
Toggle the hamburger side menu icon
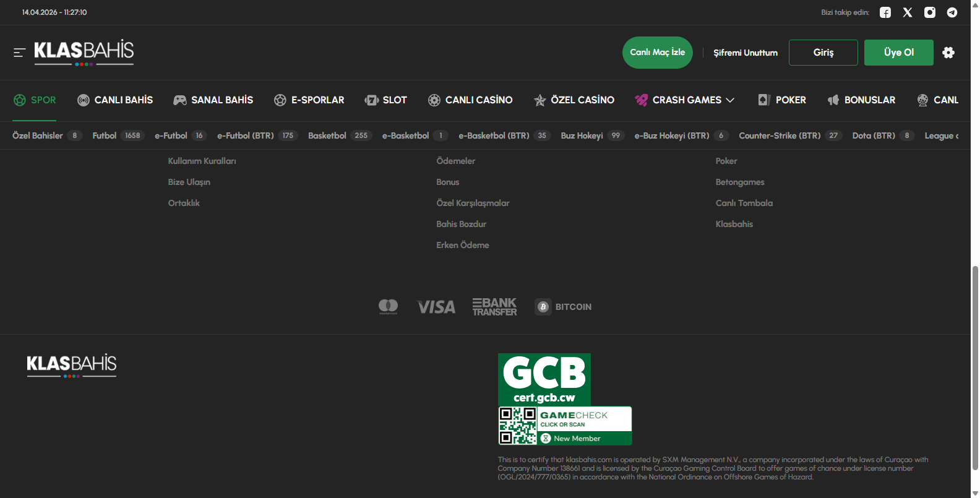pos(19,53)
